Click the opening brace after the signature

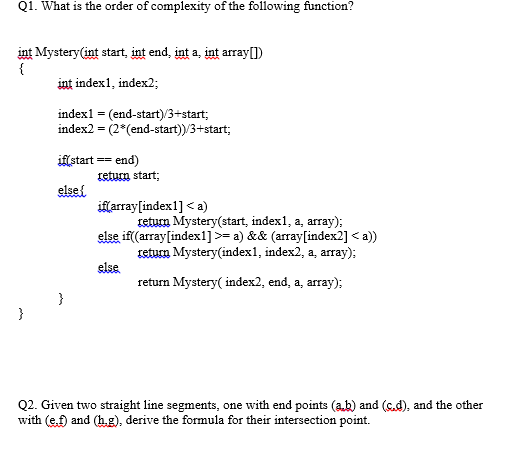(21, 69)
